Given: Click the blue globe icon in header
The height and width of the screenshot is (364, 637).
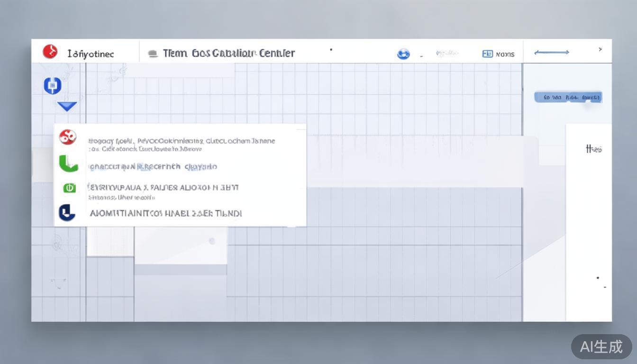Looking at the screenshot, I should 403,54.
